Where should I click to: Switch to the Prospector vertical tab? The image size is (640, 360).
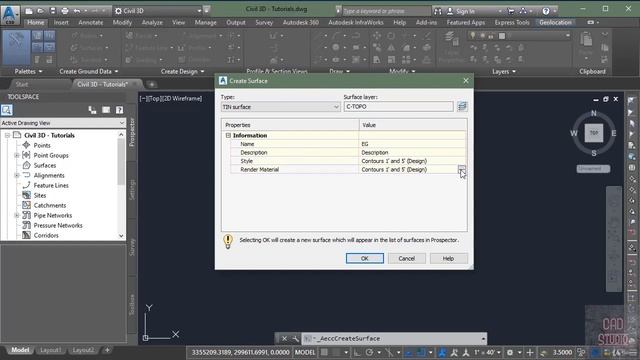coord(132,132)
